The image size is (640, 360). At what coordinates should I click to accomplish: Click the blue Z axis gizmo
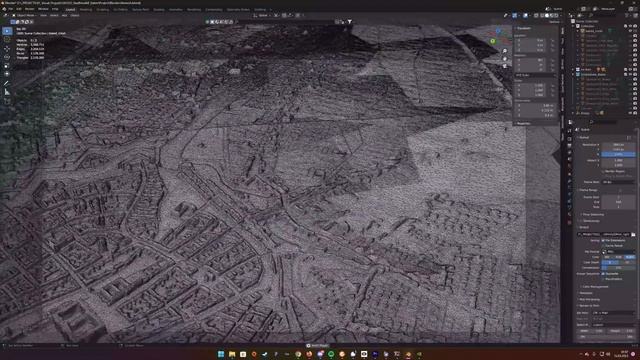pos(498,31)
